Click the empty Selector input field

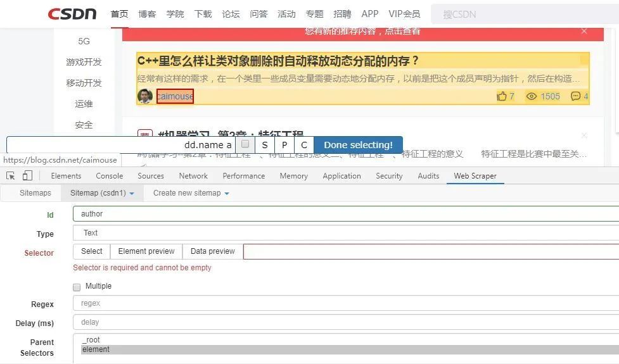(431, 251)
